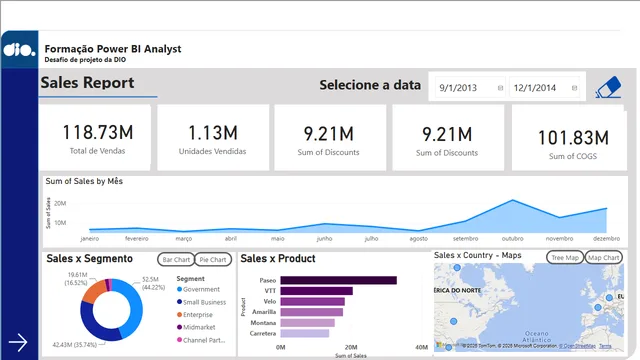
Task: Select the Carretera product bar
Action: pyautogui.click(x=304, y=333)
